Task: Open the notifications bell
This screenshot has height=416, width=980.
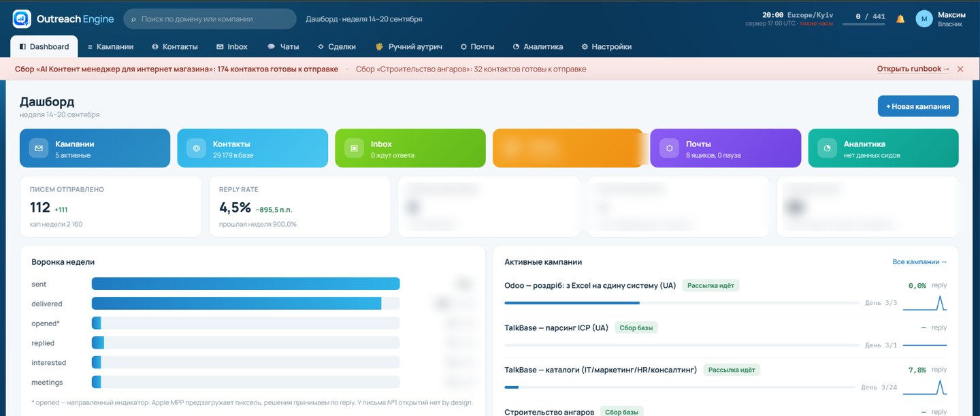Action: [x=900, y=19]
